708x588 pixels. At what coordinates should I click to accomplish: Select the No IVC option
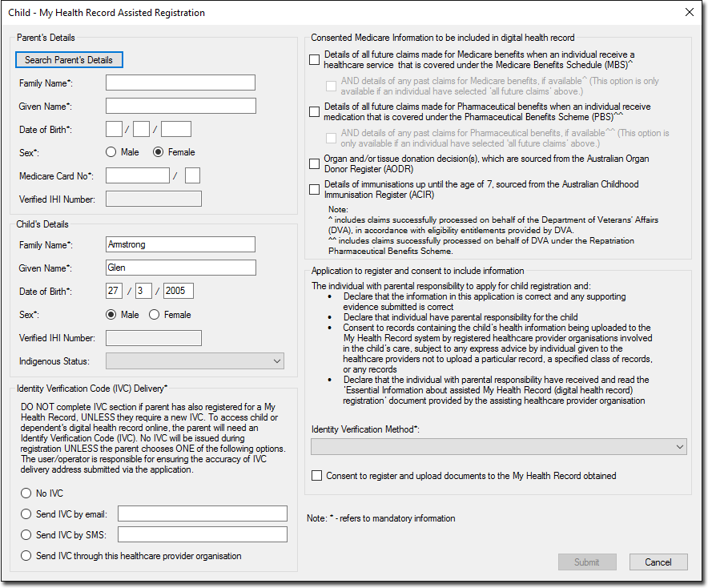tap(26, 493)
